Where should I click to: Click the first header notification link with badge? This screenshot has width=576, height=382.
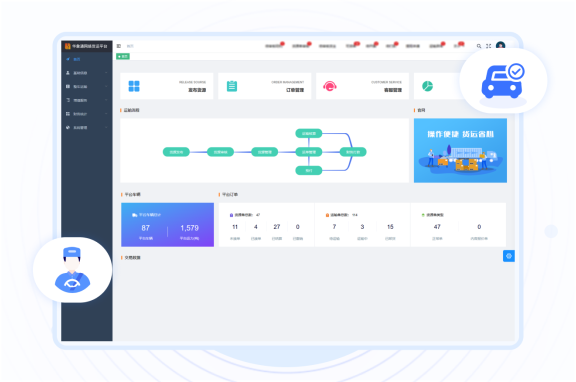coord(274,46)
